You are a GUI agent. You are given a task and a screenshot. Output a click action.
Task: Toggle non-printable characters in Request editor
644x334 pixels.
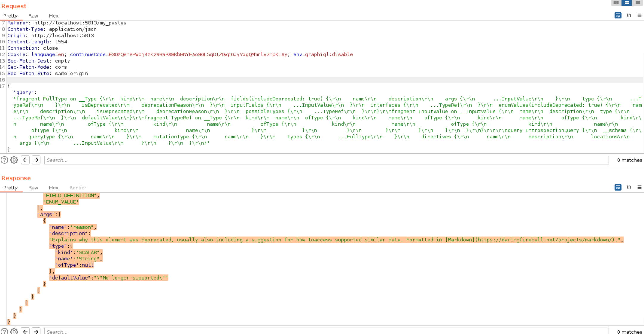click(x=629, y=15)
